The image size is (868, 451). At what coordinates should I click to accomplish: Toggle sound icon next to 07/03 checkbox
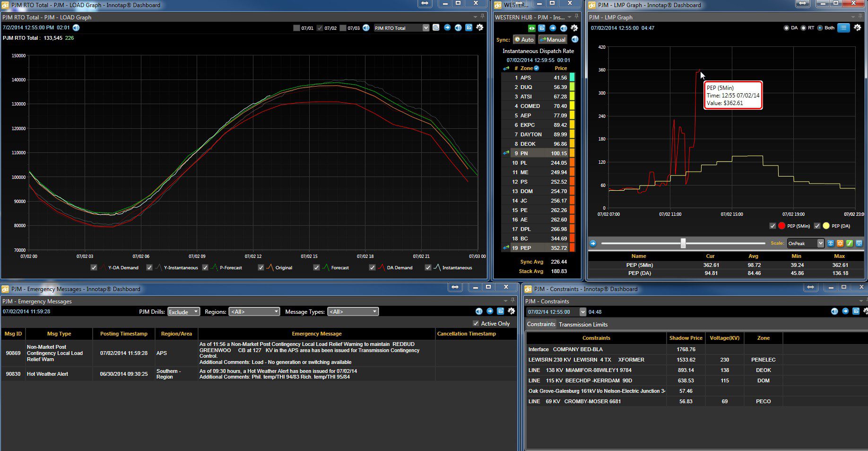click(366, 27)
